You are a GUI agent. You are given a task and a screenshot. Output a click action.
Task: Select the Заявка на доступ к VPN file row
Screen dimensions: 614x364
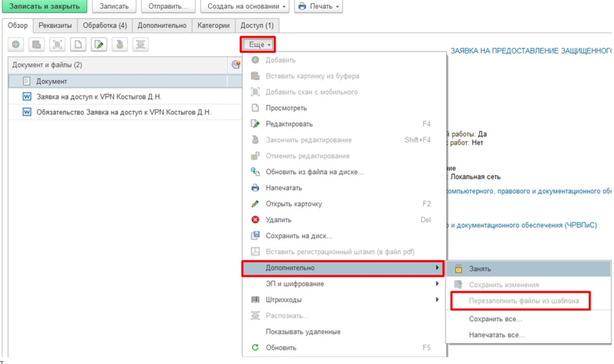pos(99,96)
